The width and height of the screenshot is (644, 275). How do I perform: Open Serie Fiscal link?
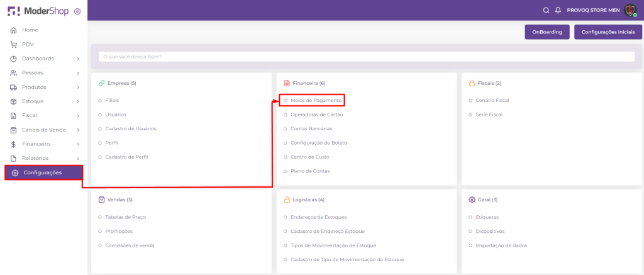[489, 115]
